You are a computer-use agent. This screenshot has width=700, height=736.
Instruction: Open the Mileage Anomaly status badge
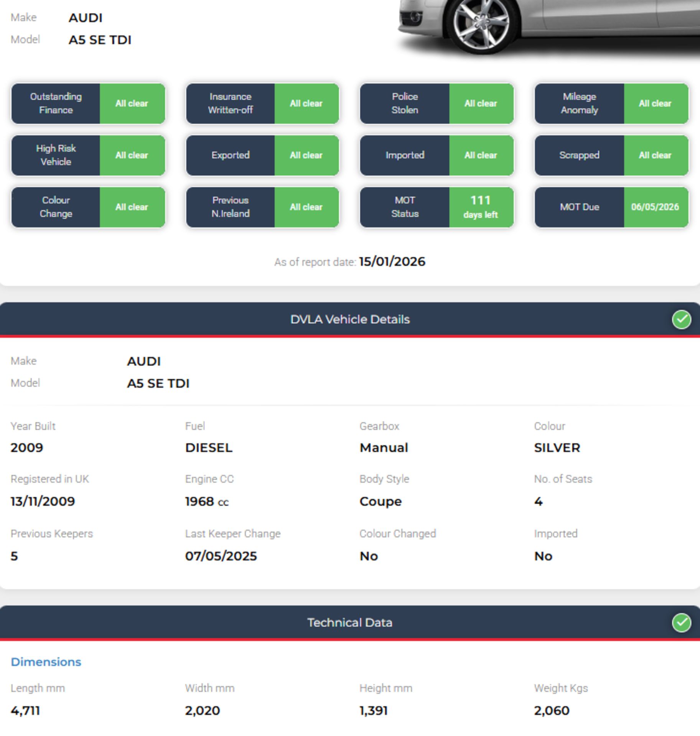pyautogui.click(x=611, y=103)
